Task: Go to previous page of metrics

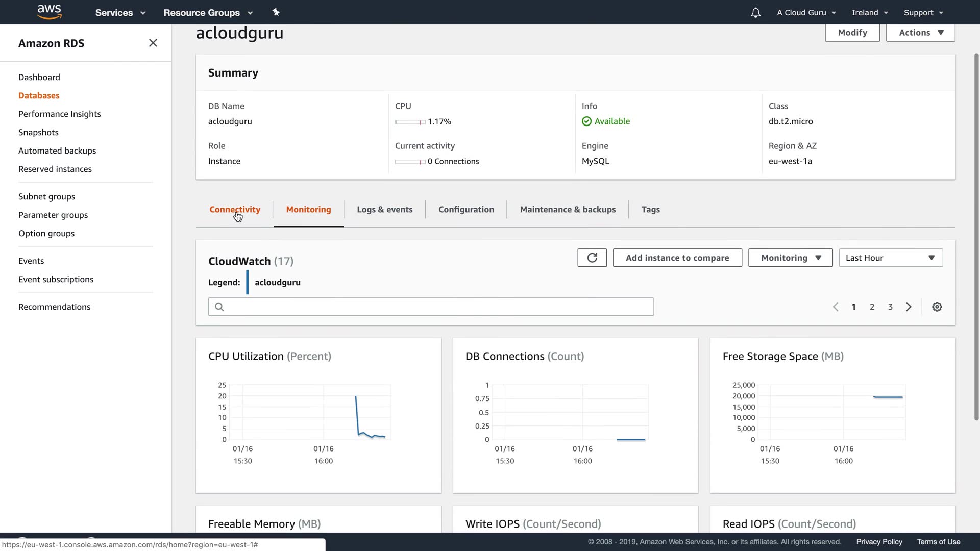Action: pyautogui.click(x=836, y=307)
